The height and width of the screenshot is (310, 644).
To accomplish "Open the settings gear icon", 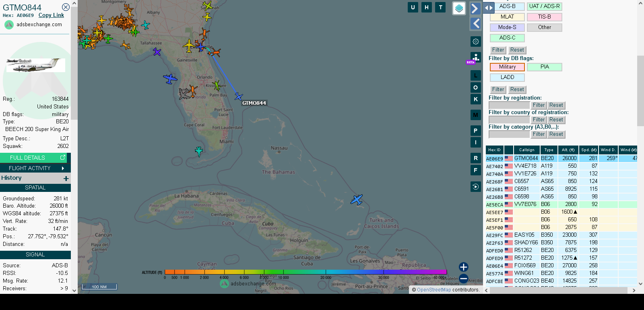I will click(476, 42).
